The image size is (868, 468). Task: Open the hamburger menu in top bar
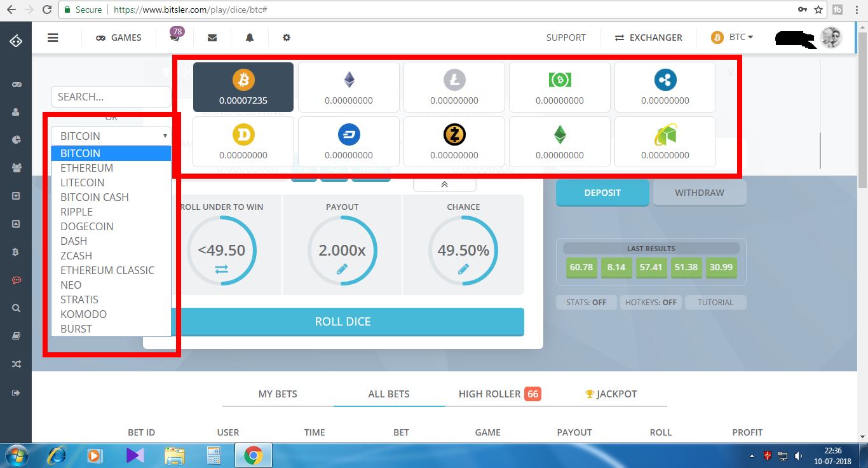click(53, 38)
